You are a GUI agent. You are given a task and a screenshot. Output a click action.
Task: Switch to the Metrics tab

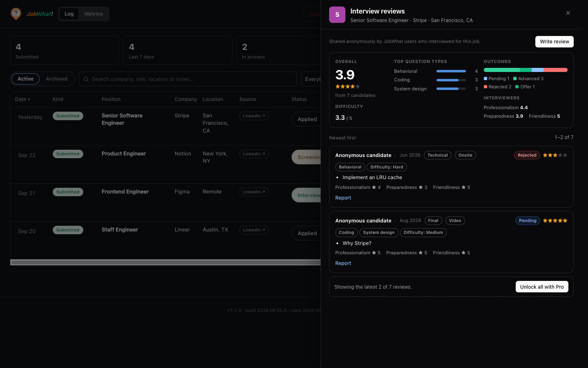point(94,14)
